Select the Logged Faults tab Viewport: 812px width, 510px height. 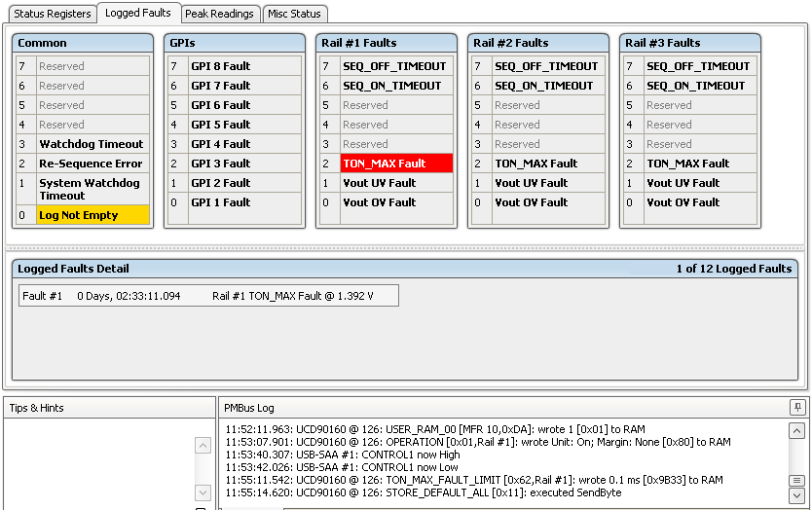point(137,13)
